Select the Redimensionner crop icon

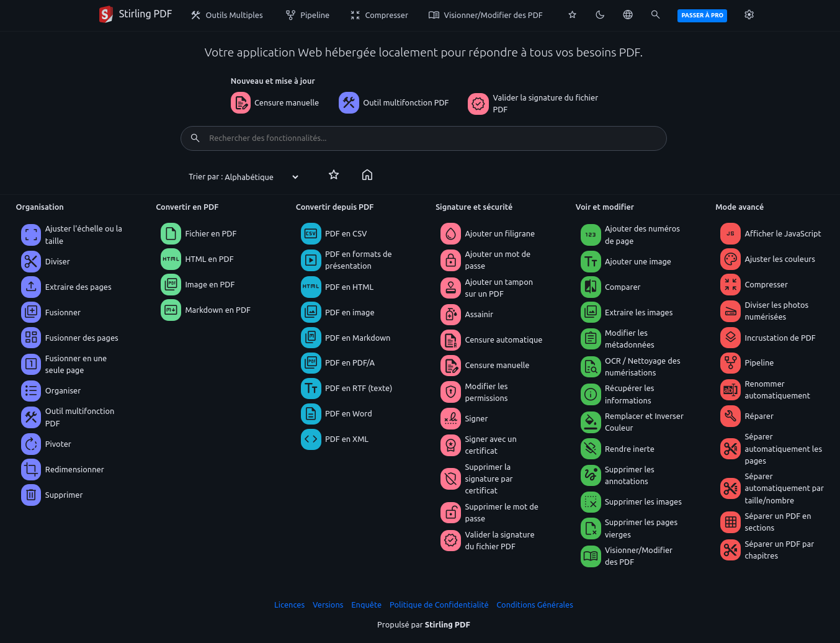(31, 469)
